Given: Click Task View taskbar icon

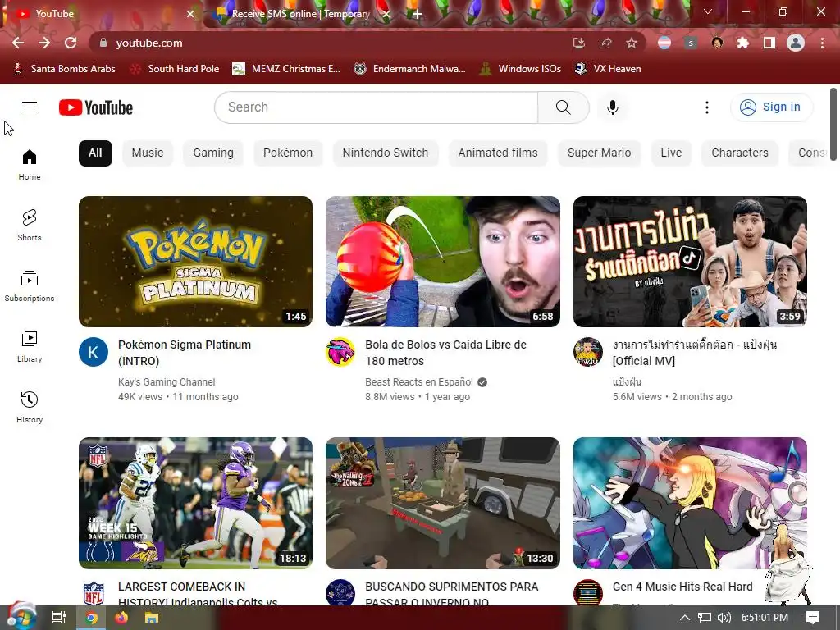Looking at the screenshot, I should click(59, 618).
